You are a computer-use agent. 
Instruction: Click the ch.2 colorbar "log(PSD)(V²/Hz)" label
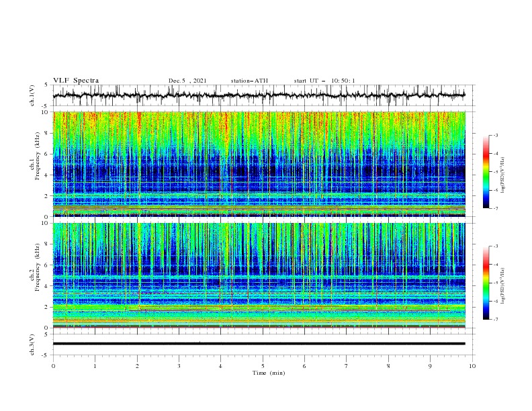click(503, 286)
